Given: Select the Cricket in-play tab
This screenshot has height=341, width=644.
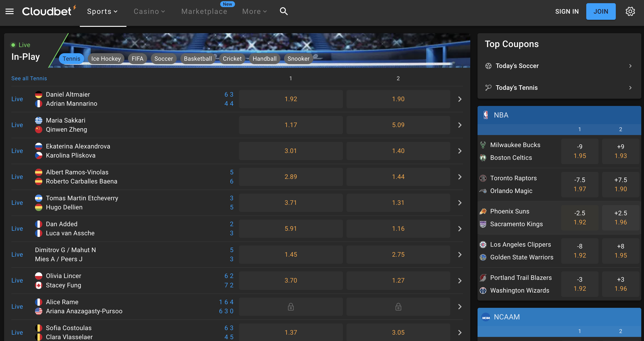Looking at the screenshot, I should coord(232,59).
